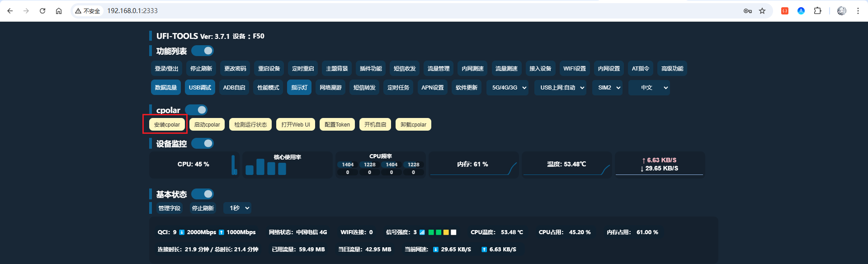
Task: Click the 打开Web UI button
Action: 296,124
